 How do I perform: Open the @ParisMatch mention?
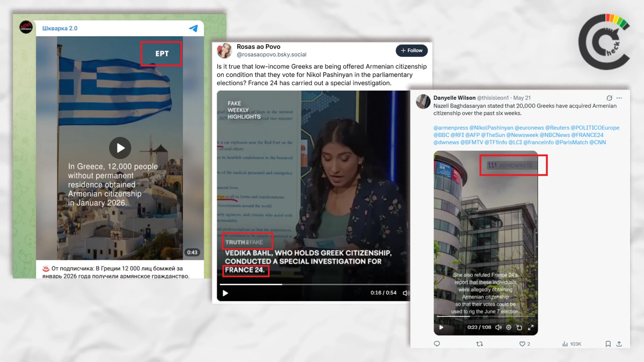[x=572, y=142]
